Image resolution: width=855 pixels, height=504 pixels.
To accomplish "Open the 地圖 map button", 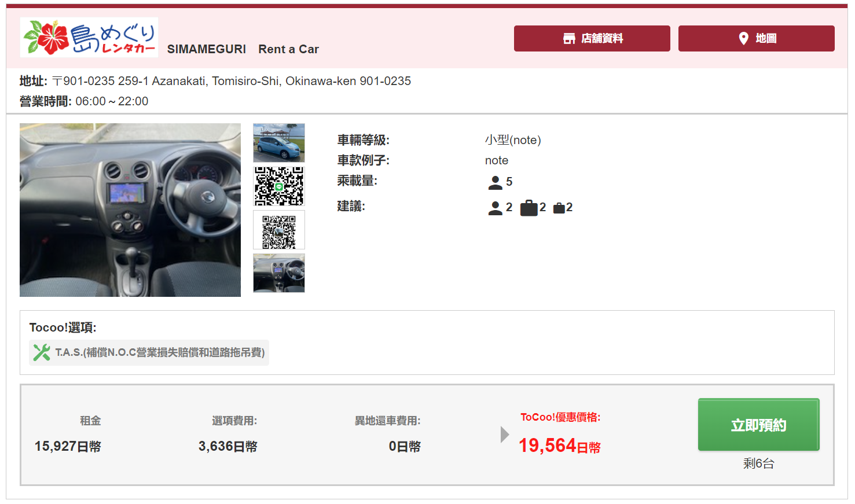I will (757, 38).
